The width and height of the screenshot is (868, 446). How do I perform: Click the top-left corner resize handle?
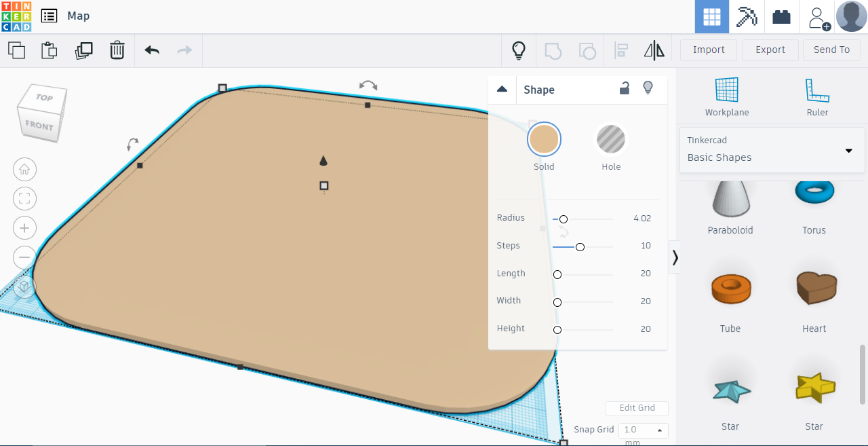[x=222, y=88]
